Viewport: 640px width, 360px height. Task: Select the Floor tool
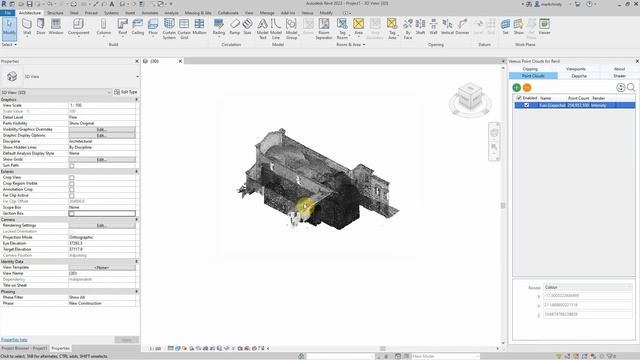(153, 27)
